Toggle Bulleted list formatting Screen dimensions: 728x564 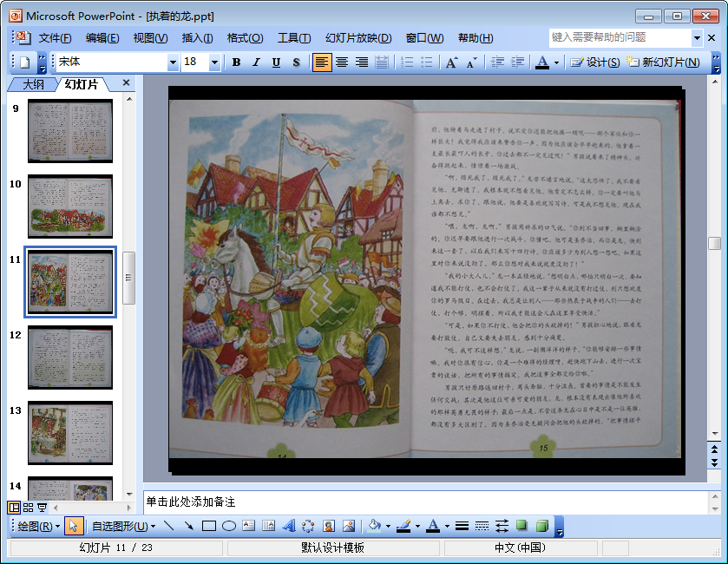pyautogui.click(x=426, y=62)
